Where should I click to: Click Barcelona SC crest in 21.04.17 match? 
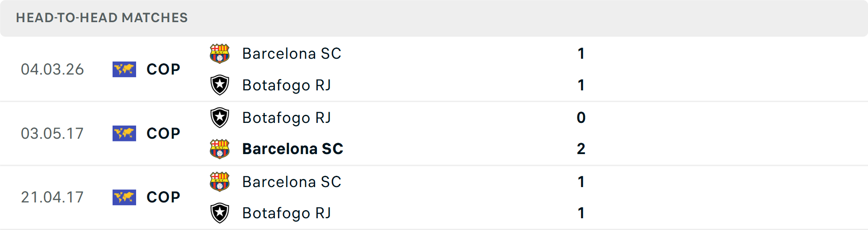(220, 182)
